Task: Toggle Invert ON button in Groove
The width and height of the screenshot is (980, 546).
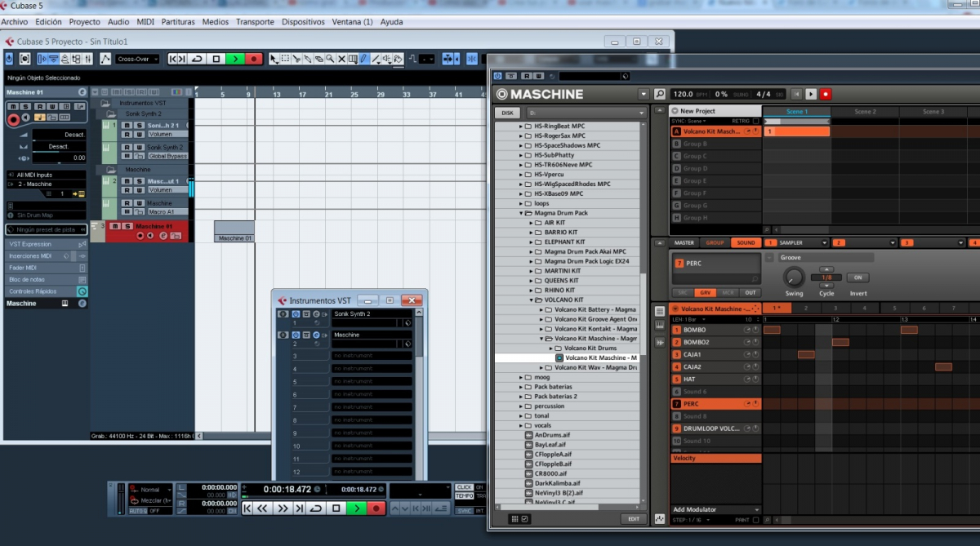Action: (x=857, y=277)
